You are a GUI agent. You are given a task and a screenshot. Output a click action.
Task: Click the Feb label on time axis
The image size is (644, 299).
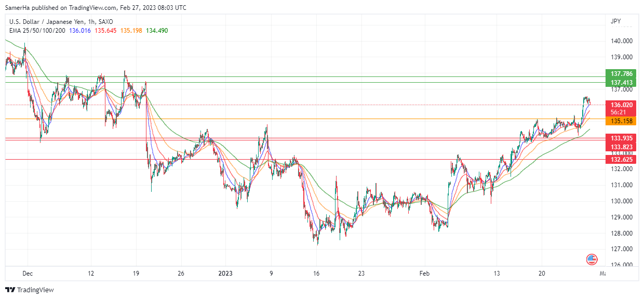425,273
